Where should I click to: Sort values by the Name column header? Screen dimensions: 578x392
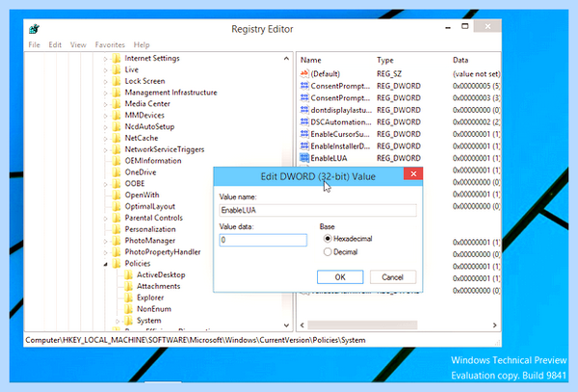pyautogui.click(x=310, y=60)
